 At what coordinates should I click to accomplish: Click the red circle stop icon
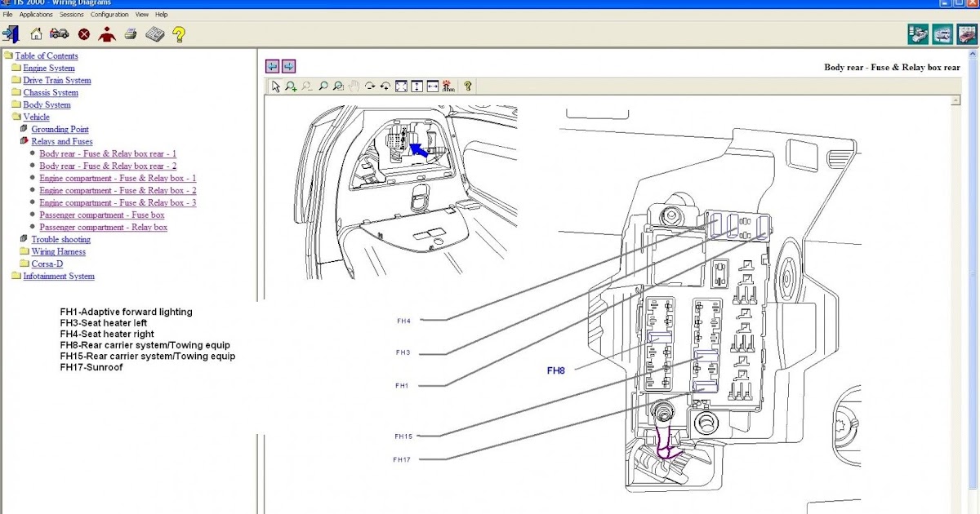[x=83, y=34]
